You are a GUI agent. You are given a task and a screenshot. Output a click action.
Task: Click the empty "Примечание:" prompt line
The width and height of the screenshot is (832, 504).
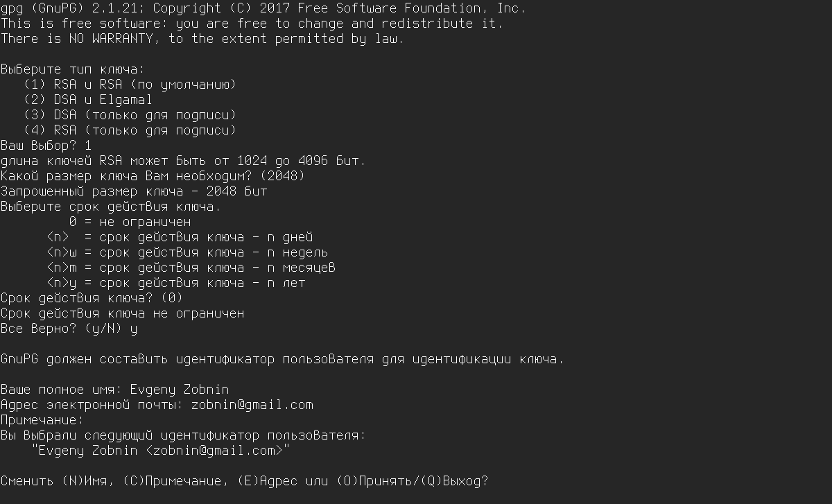click(42, 420)
